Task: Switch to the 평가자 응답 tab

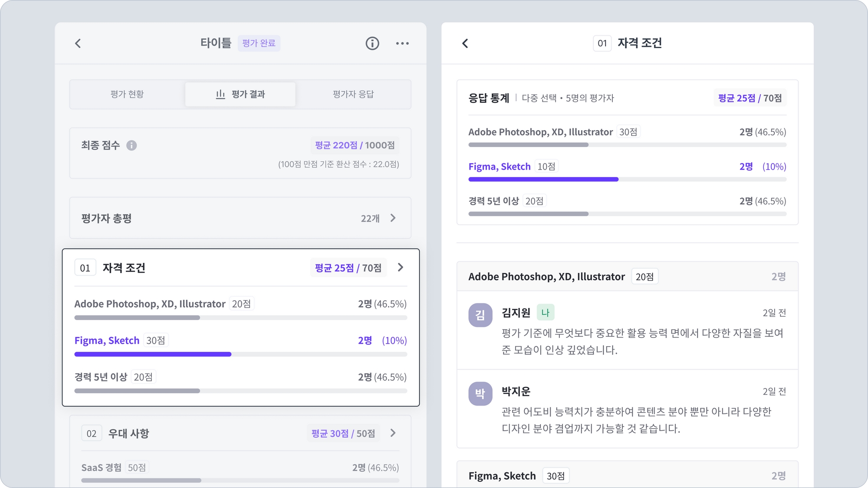Action: click(353, 94)
